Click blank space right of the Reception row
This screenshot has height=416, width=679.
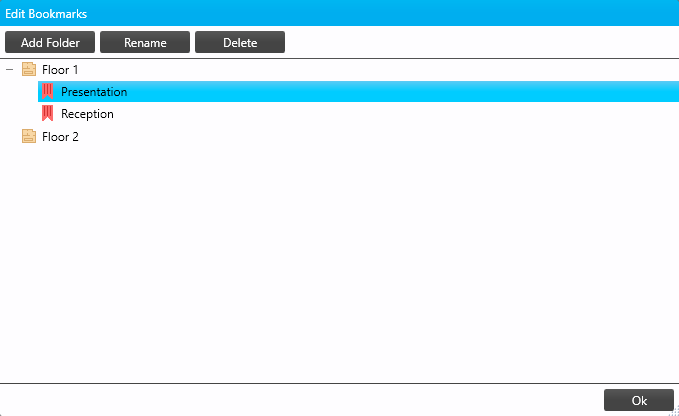[400, 114]
